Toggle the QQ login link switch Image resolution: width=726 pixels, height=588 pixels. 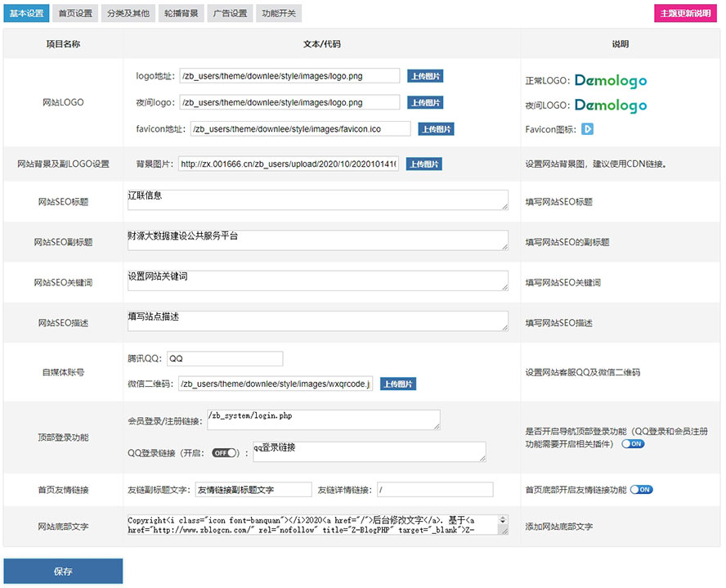click(225, 452)
